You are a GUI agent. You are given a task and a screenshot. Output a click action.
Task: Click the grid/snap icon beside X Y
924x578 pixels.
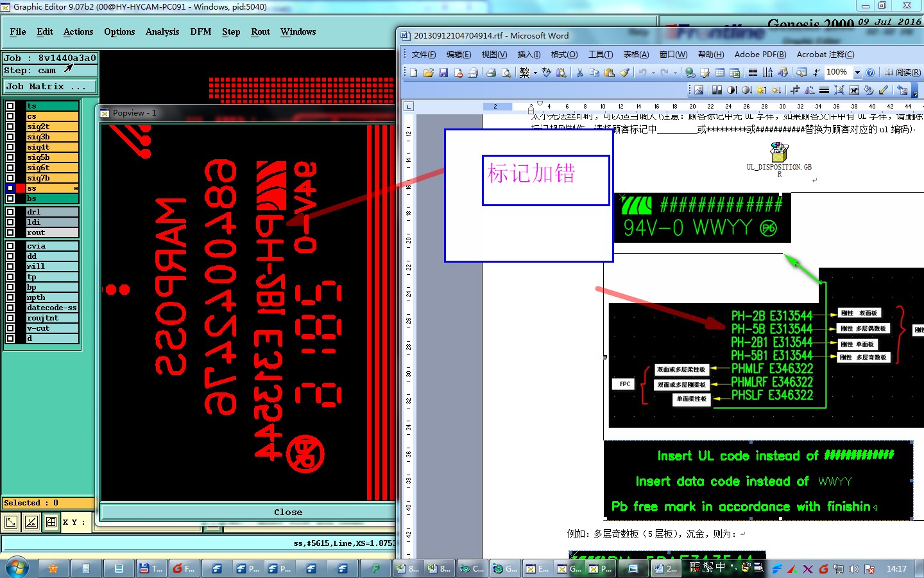click(x=51, y=522)
